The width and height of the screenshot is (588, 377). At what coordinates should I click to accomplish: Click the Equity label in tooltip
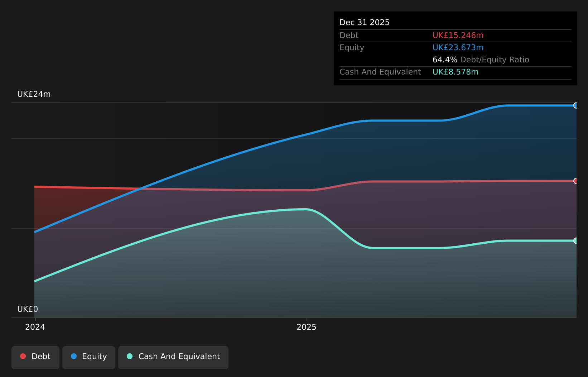click(352, 48)
